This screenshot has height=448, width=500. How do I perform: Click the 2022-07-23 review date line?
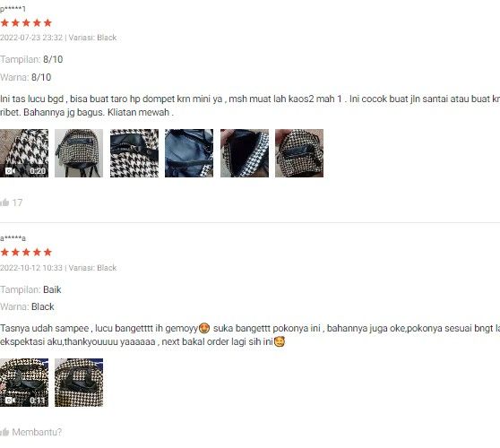(58, 38)
